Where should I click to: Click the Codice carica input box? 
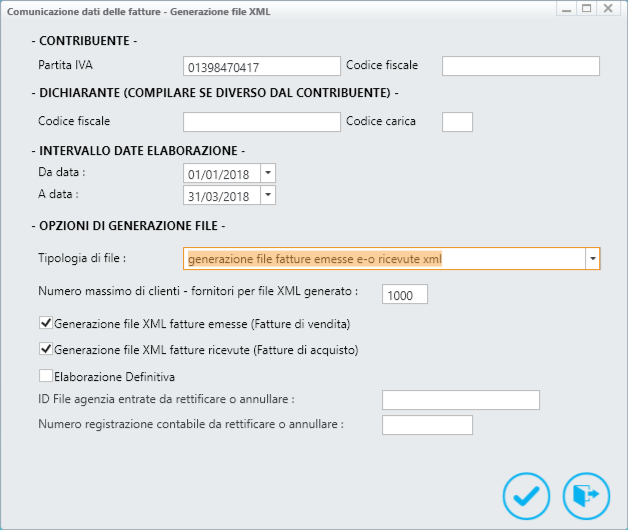tap(457, 122)
